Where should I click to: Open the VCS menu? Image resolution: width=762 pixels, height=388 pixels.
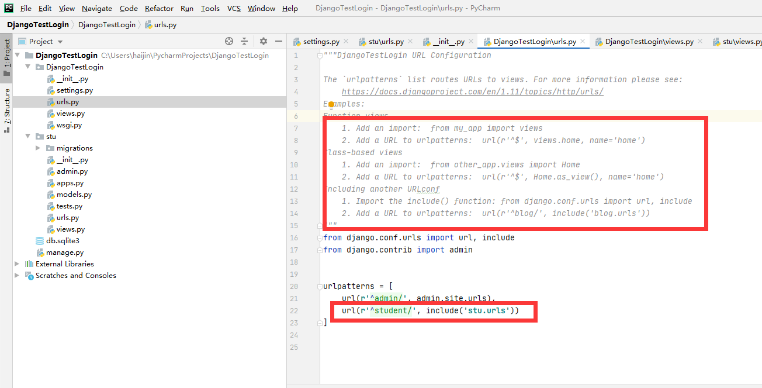tap(234, 9)
